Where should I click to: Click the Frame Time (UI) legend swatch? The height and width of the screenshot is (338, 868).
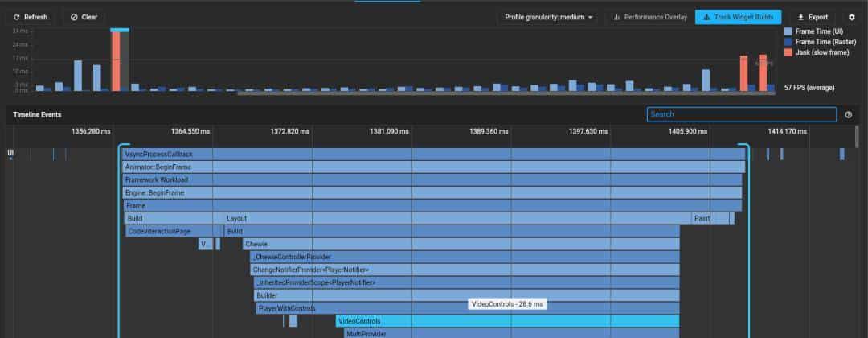click(x=788, y=31)
